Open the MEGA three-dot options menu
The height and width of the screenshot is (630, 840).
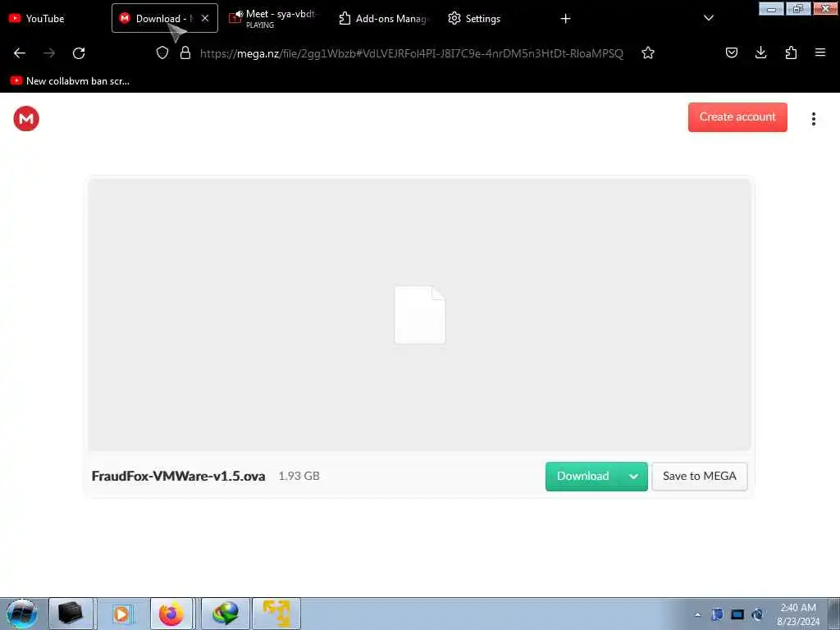tap(813, 119)
